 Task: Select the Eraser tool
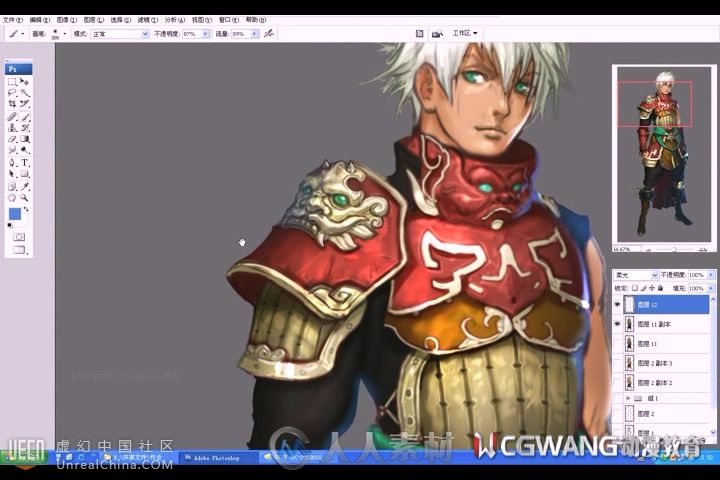12,139
